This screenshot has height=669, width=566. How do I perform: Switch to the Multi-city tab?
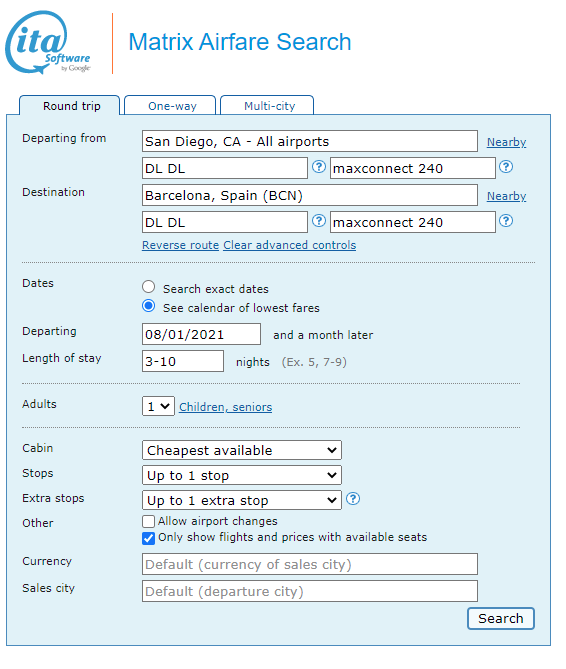(x=267, y=105)
